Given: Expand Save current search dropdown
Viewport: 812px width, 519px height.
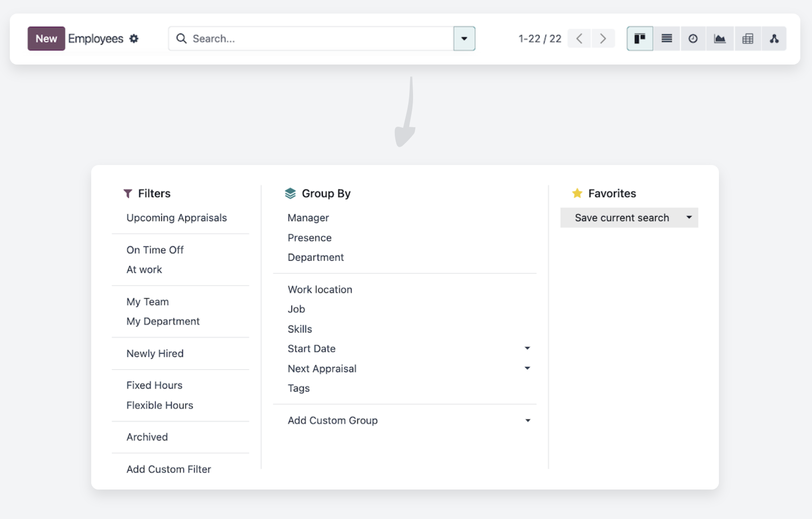Looking at the screenshot, I should 689,217.
